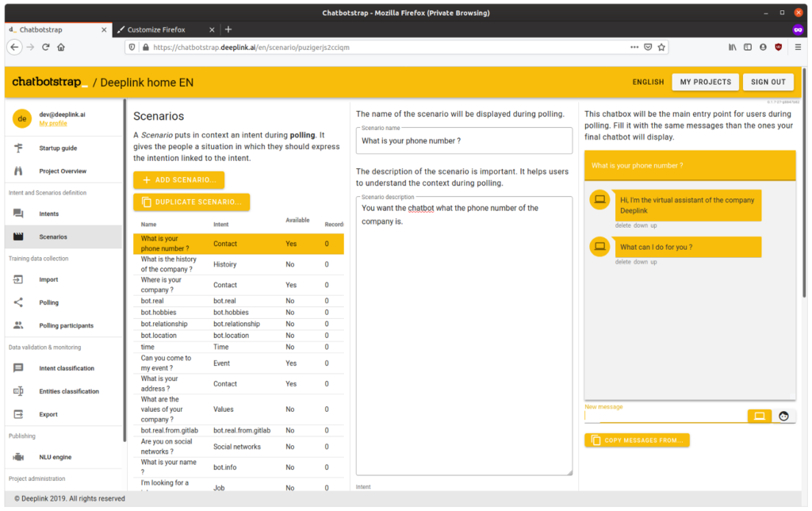Open Polling participants menu item

click(x=63, y=325)
